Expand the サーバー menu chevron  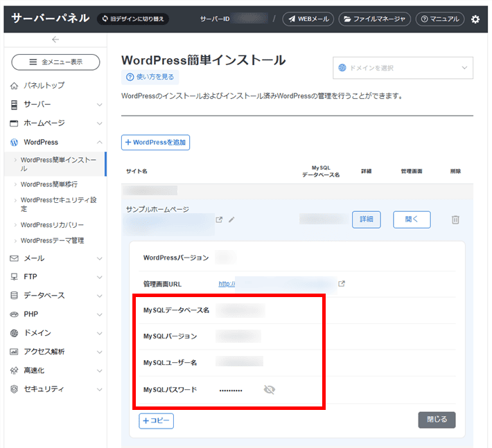[x=100, y=105]
